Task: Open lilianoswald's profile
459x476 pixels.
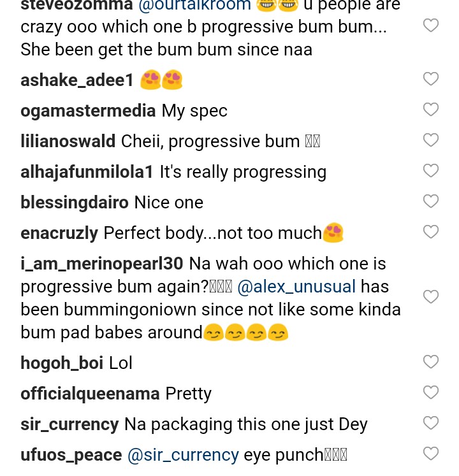Action: point(68,141)
